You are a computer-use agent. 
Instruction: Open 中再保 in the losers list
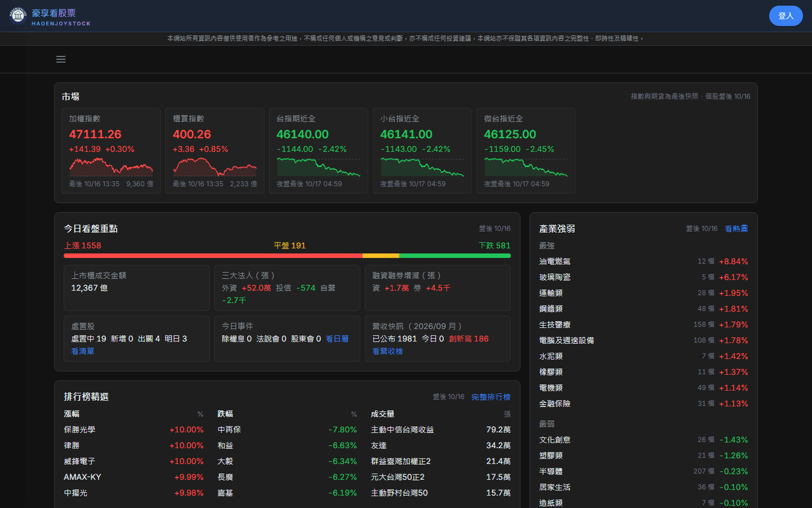pos(287,430)
